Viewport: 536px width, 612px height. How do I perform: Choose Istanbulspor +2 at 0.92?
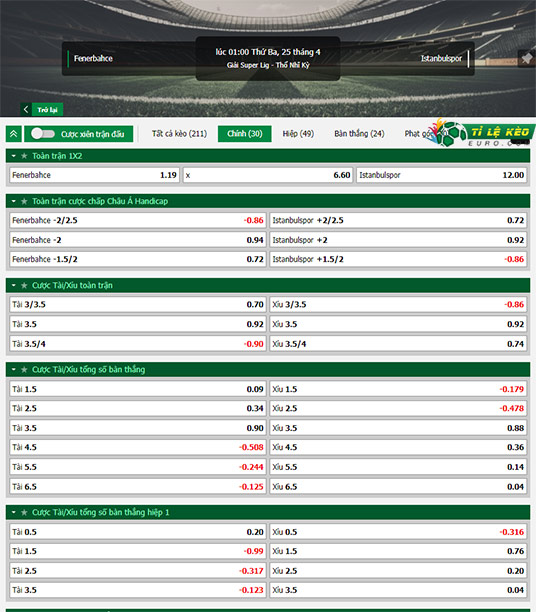[x=398, y=240]
